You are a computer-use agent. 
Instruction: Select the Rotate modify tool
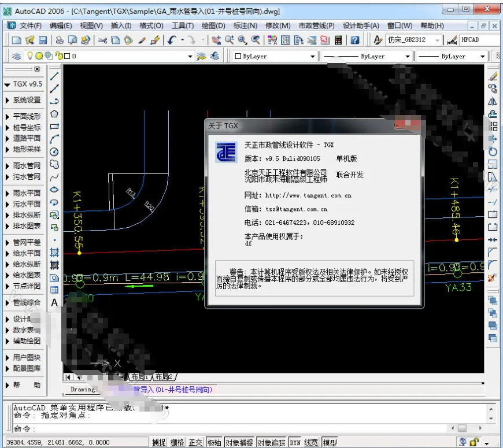(493, 151)
